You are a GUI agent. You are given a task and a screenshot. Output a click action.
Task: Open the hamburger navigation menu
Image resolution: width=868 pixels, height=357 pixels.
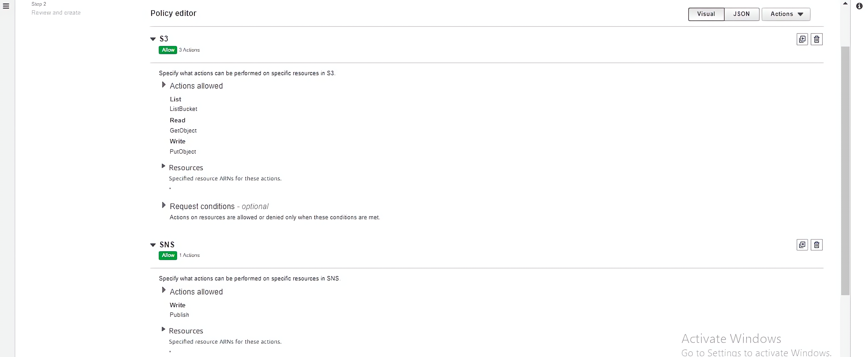6,6
